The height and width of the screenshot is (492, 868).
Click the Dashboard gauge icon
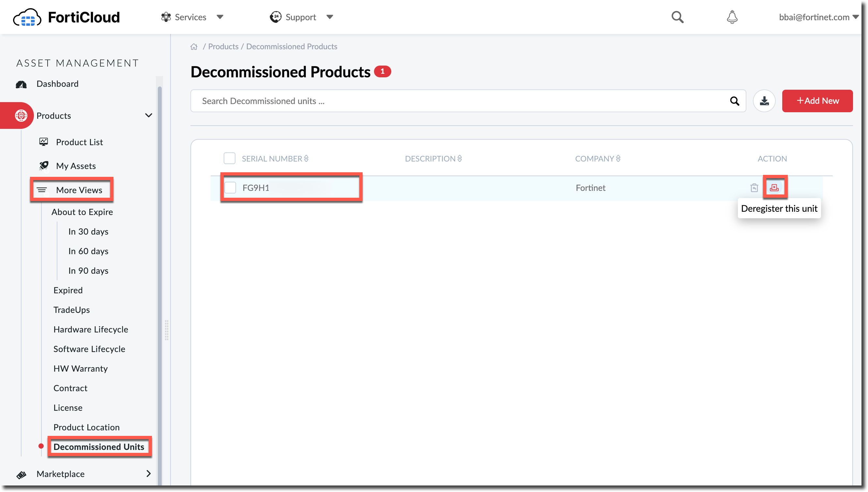tap(21, 84)
